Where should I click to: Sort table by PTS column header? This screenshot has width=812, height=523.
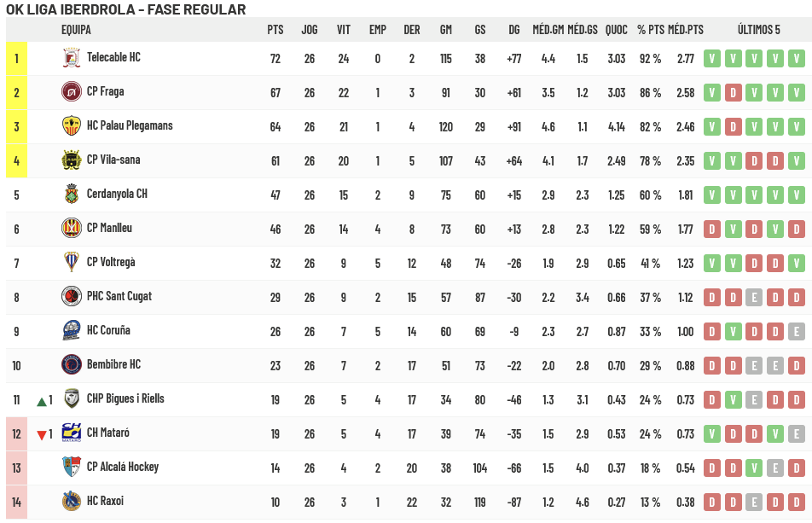pos(275,30)
